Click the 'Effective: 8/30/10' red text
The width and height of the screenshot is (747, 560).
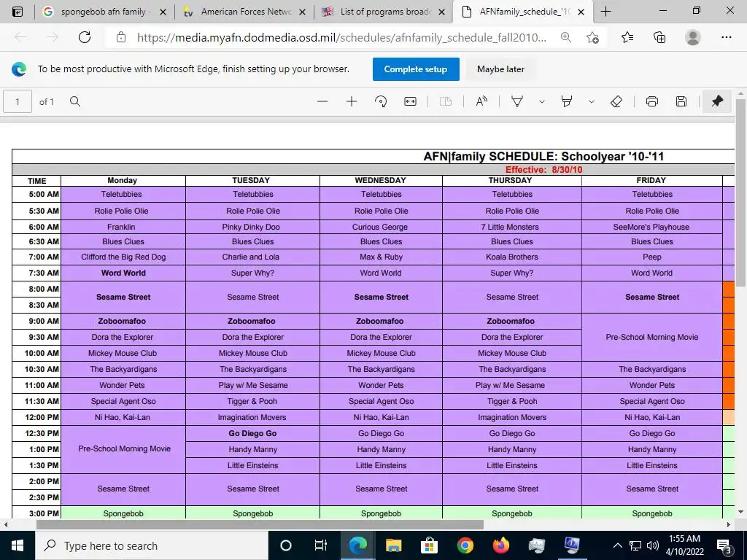tap(543, 170)
